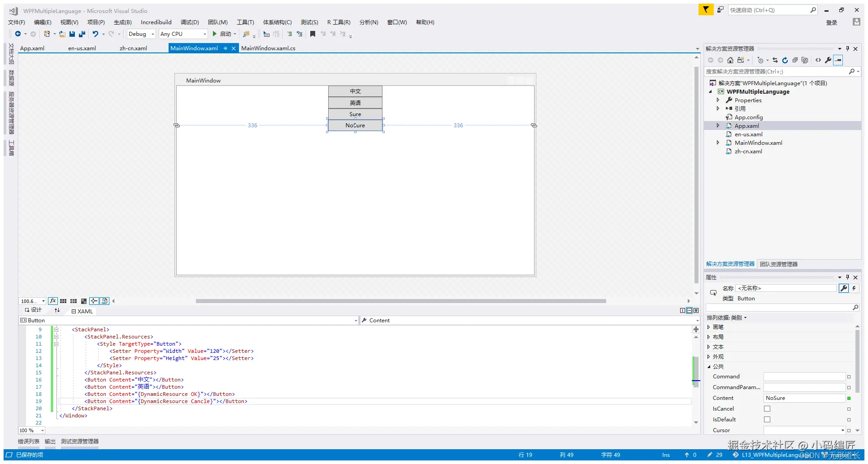Show the snap grid in designer
The width and height of the screenshot is (868, 464).
(63, 301)
